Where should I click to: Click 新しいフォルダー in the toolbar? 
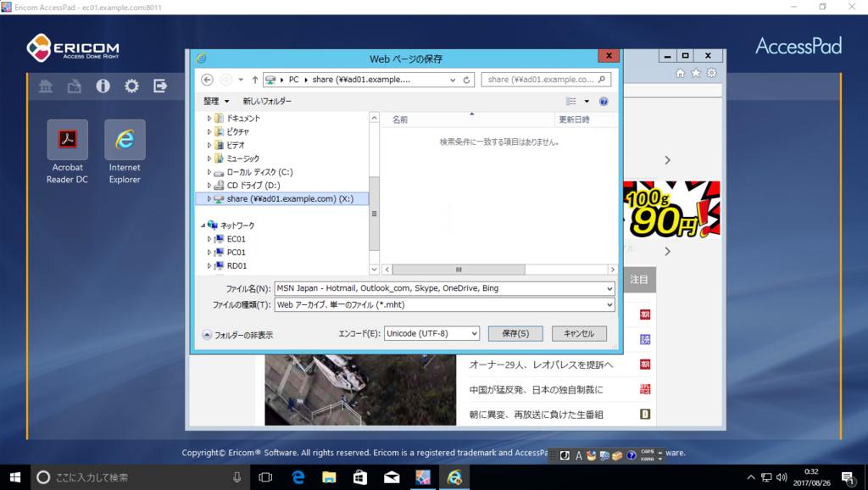pos(268,102)
